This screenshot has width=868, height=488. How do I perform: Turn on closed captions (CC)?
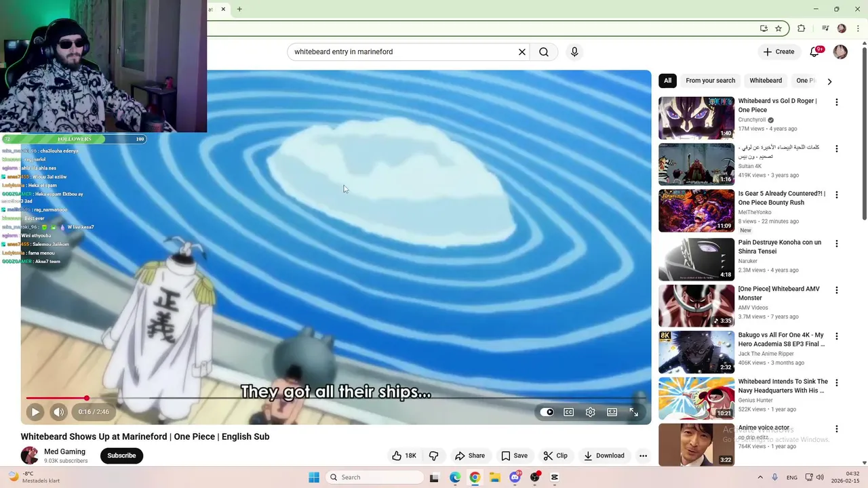(569, 412)
